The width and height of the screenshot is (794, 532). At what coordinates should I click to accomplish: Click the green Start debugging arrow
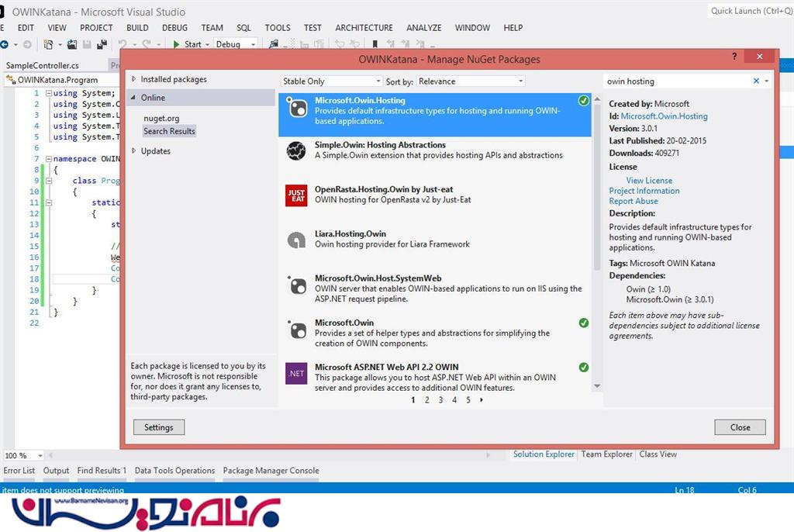pos(177,44)
